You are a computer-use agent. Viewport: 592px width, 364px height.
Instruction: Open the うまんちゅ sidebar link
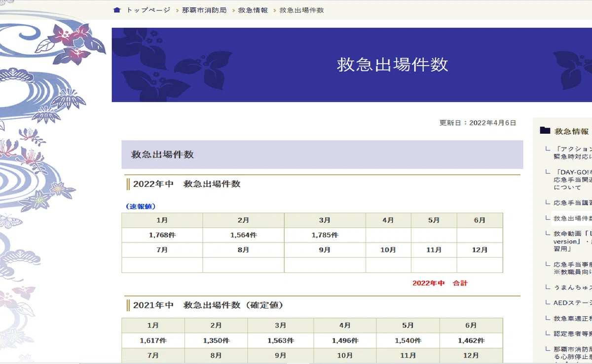[x=572, y=287]
